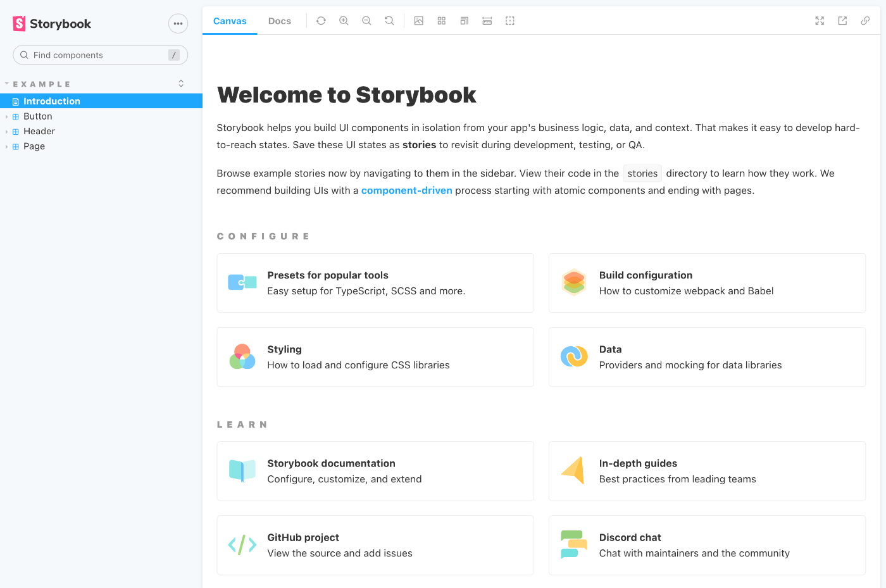Click the documentation book icon

242,471
